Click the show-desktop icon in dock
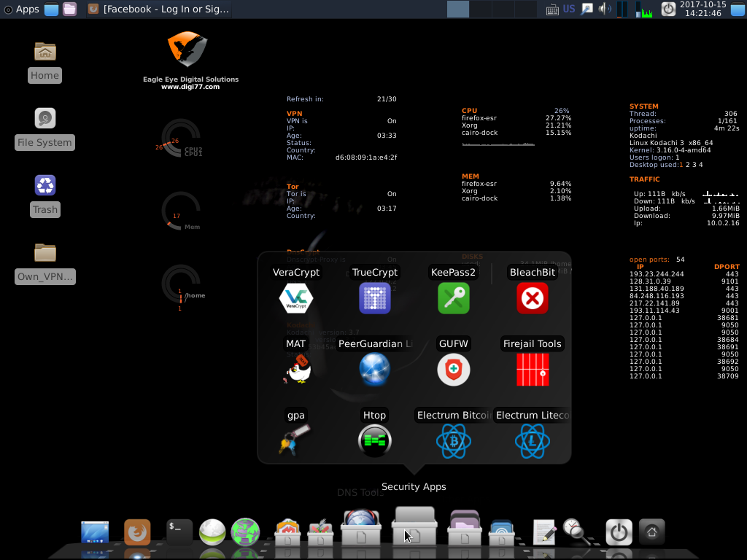This screenshot has height=560, width=747. coord(95,532)
